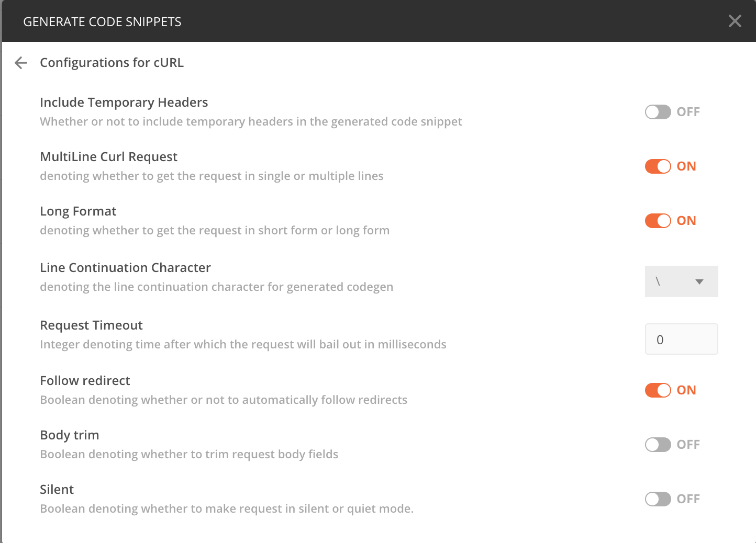Click the Configurations for cURL heading

pyautogui.click(x=112, y=62)
